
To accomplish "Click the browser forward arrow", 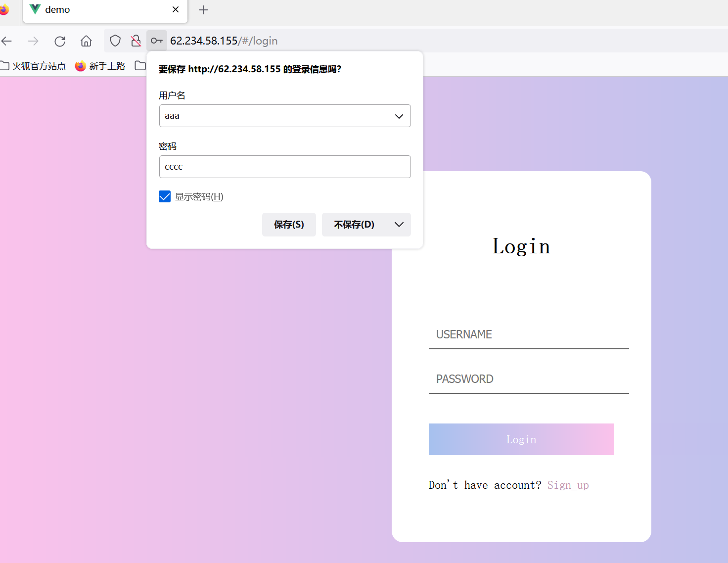I will point(33,41).
